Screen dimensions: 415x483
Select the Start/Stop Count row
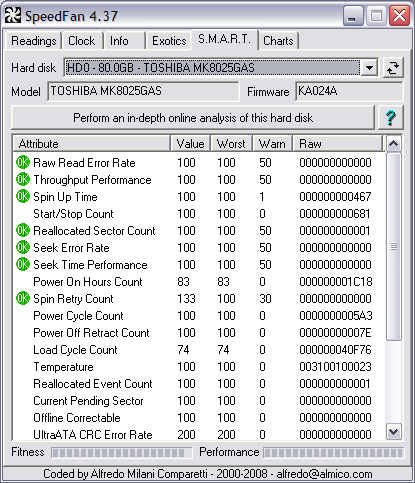point(199,213)
